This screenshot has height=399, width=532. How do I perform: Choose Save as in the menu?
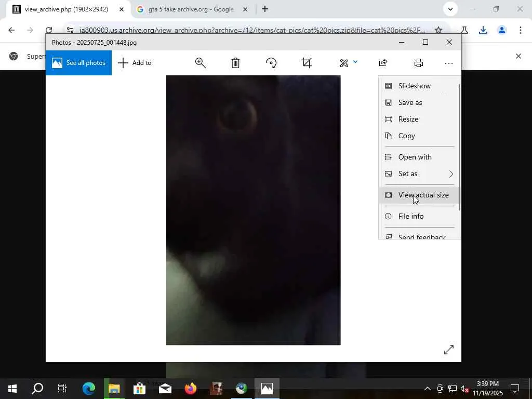click(x=419, y=102)
